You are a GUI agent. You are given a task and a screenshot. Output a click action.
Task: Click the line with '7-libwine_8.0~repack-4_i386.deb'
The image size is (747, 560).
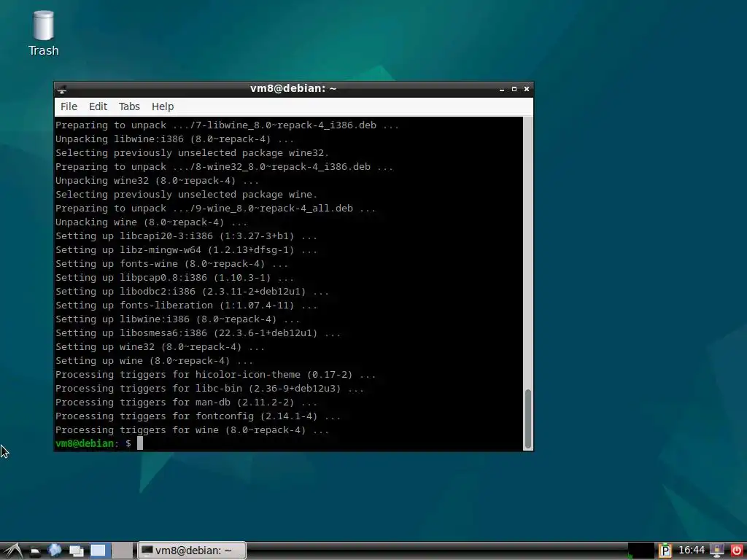pos(228,125)
